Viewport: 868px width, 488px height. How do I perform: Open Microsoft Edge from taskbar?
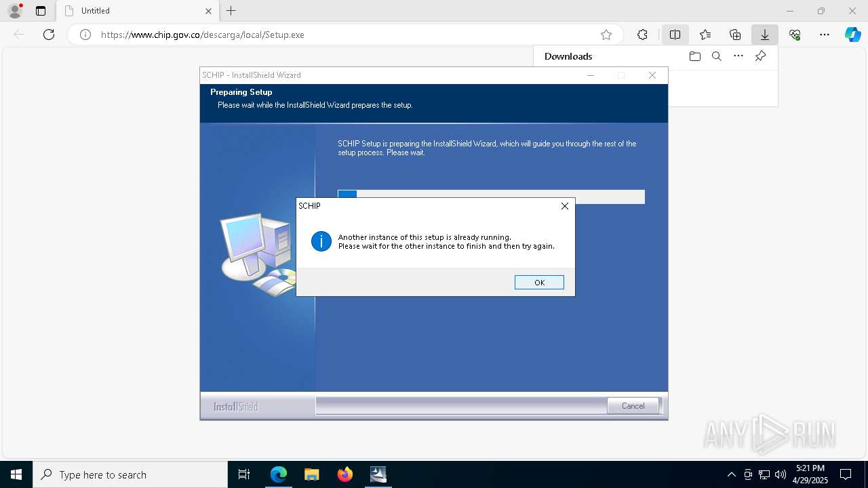click(279, 474)
